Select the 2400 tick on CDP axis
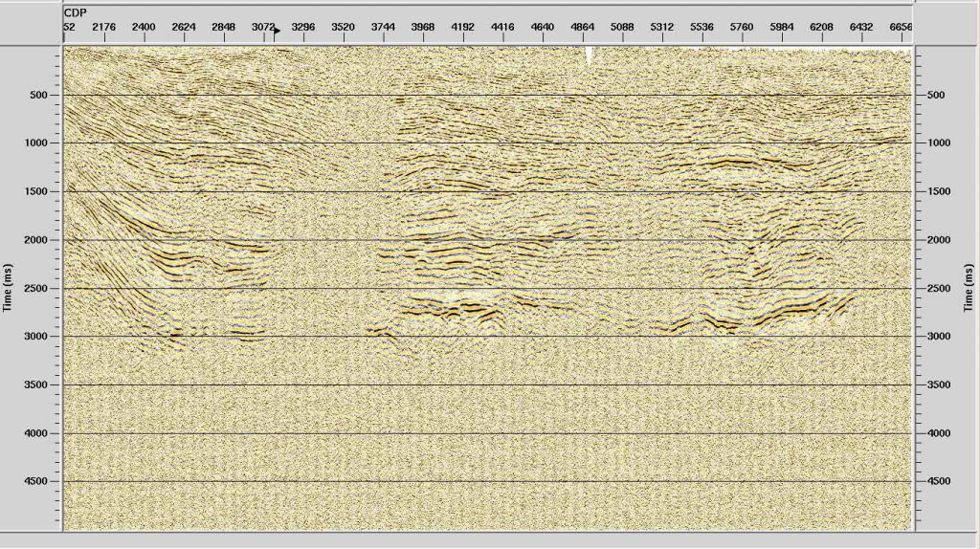980x549 pixels. pyautogui.click(x=144, y=28)
